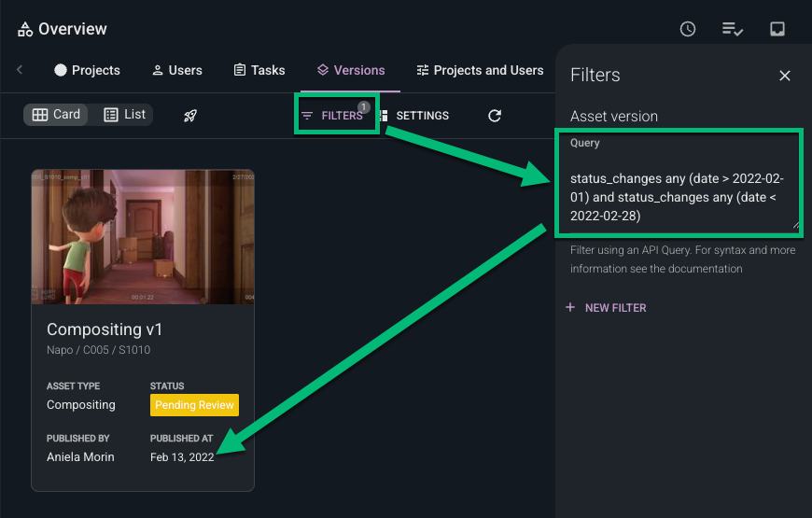Open the inbox icon in header
This screenshot has height=518, width=812.
coord(777,29)
